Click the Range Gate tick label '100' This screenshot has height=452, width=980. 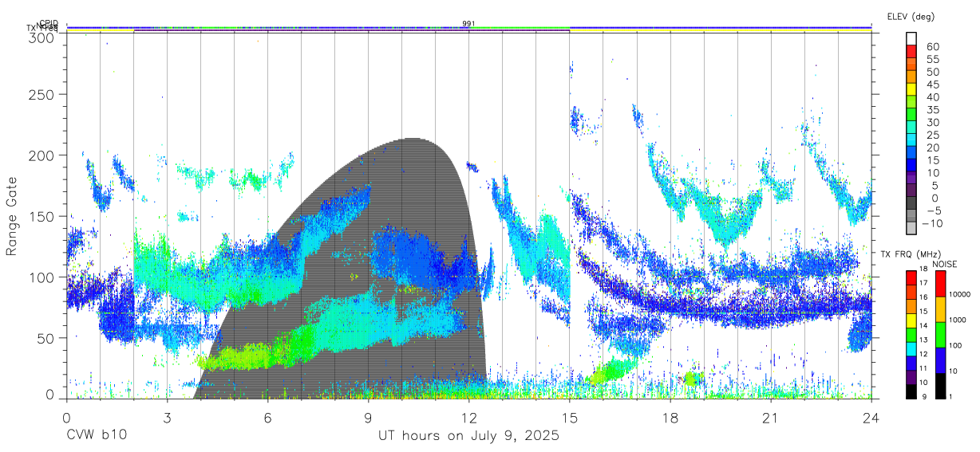(41, 277)
